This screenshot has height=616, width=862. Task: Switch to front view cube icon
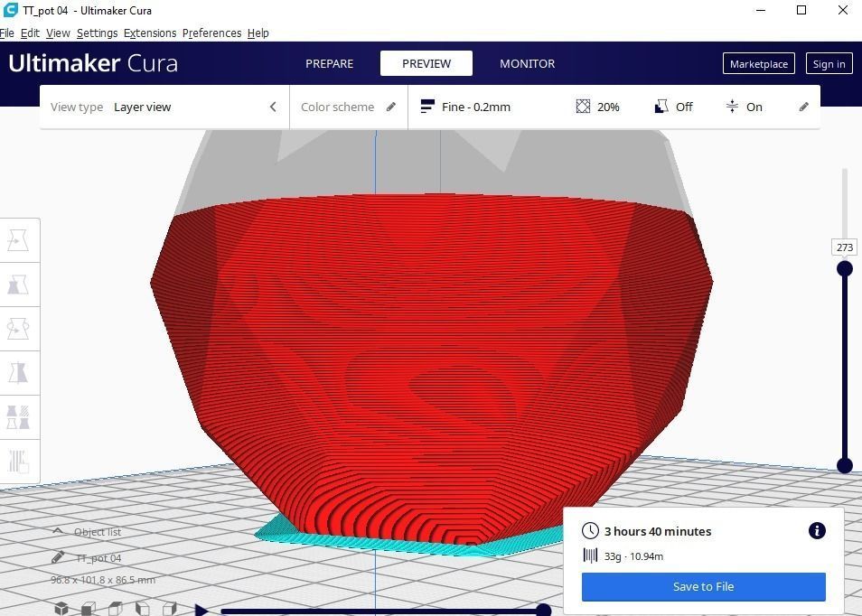[x=89, y=609]
